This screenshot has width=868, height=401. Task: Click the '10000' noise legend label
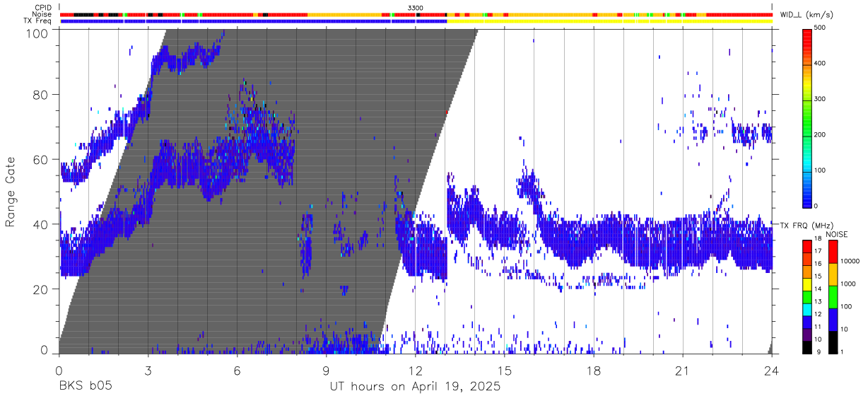pyautogui.click(x=850, y=262)
